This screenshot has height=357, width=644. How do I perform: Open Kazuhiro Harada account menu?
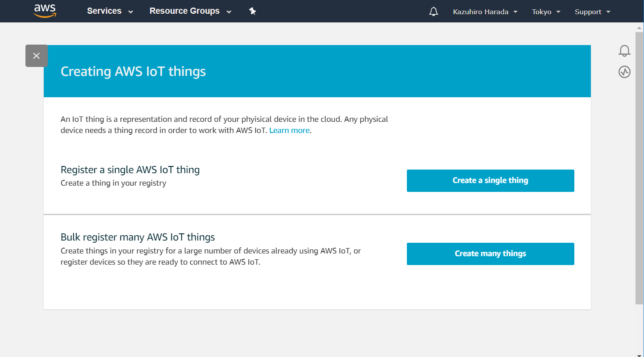click(481, 12)
